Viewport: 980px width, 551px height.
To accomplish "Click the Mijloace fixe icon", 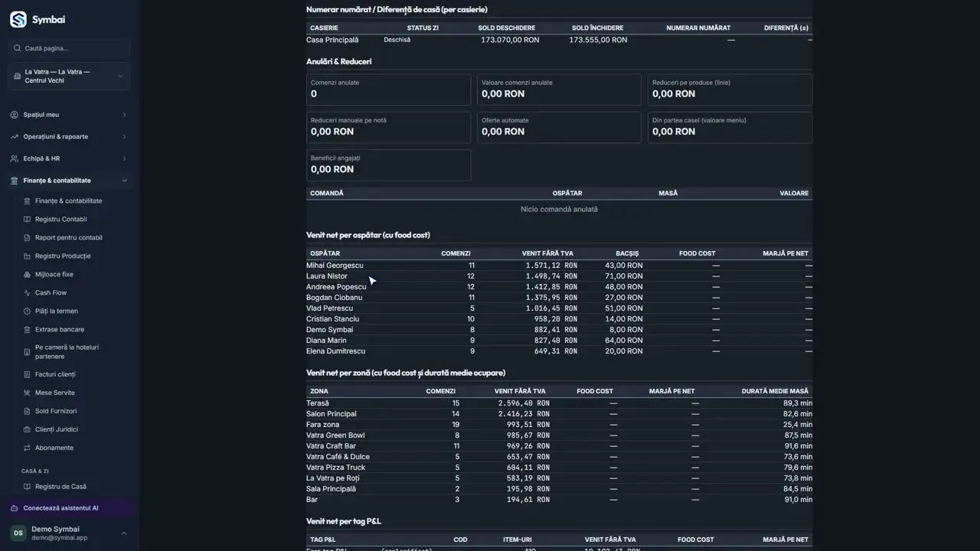I will [27, 275].
